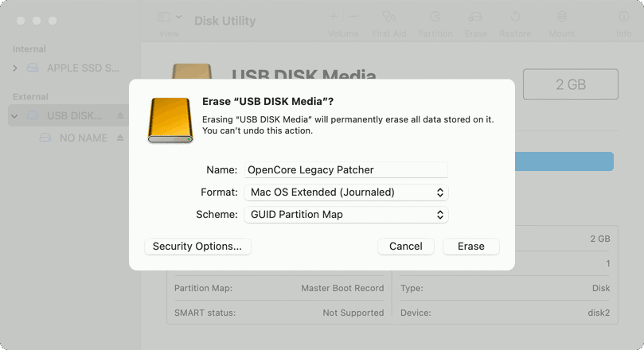Click the Mount toolbar icon
Image resolution: width=644 pixels, height=350 pixels.
click(x=562, y=17)
